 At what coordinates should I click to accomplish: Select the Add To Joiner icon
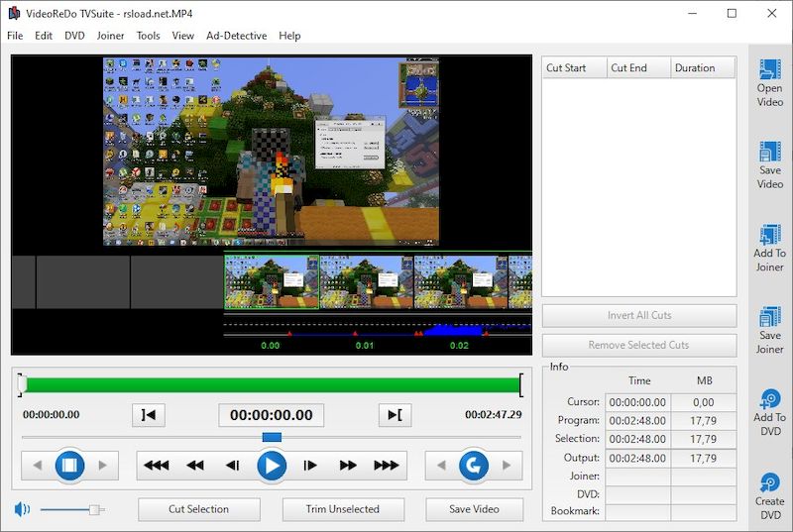click(x=770, y=248)
